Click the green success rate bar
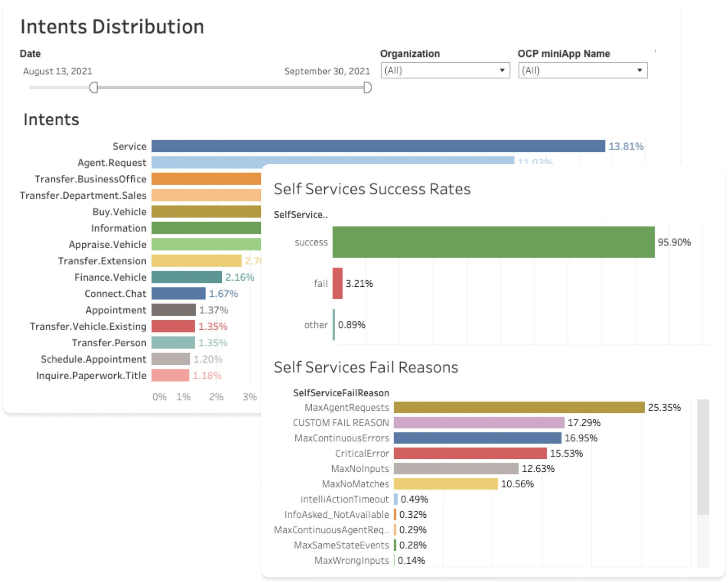The width and height of the screenshot is (728, 583). (493, 242)
